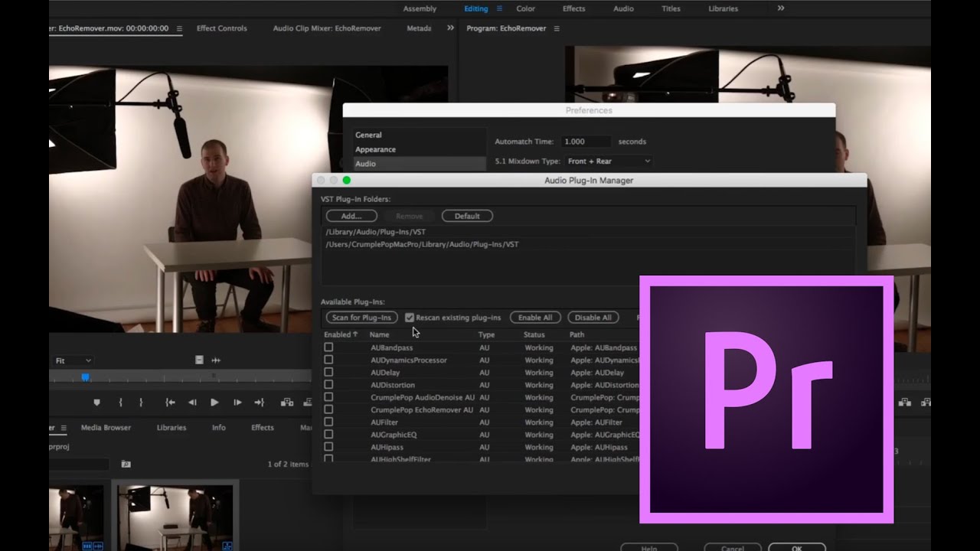Switch to the Libraries workspace tab at top
Image resolution: width=980 pixels, height=551 pixels.
pyautogui.click(x=723, y=8)
